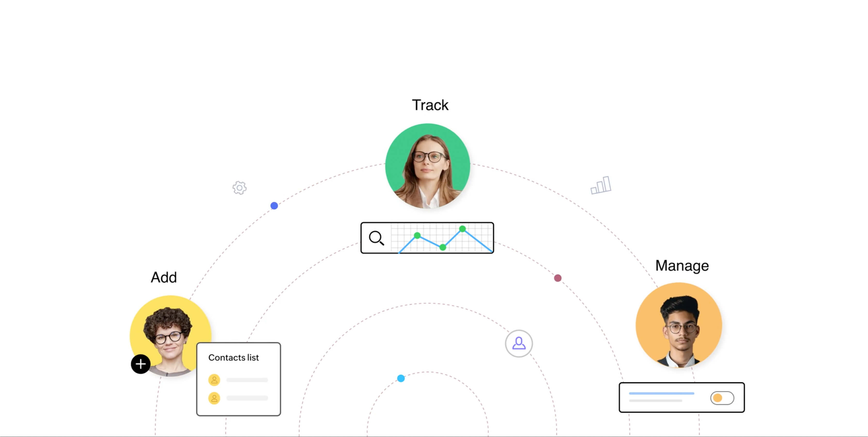Click first contact's gray name placeholder bar
Image resolution: width=868 pixels, height=437 pixels.
pos(247,380)
